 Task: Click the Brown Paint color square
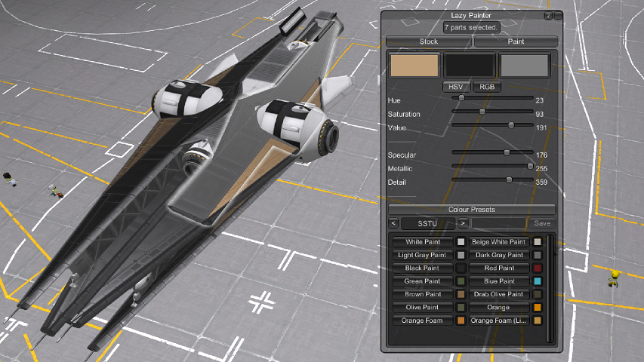pyautogui.click(x=461, y=294)
